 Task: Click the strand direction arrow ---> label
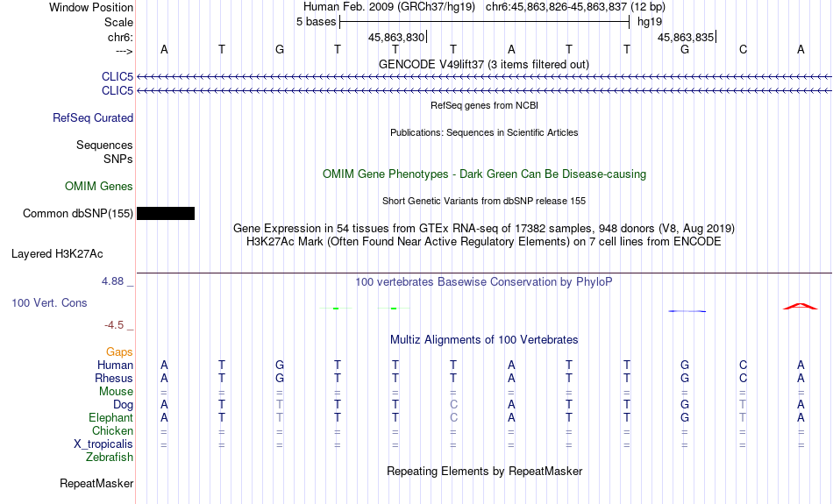tap(125, 51)
